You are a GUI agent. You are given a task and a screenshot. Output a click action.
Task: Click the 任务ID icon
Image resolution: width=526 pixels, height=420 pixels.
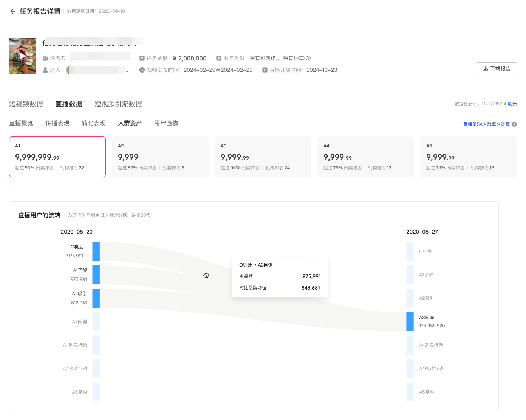click(x=45, y=58)
